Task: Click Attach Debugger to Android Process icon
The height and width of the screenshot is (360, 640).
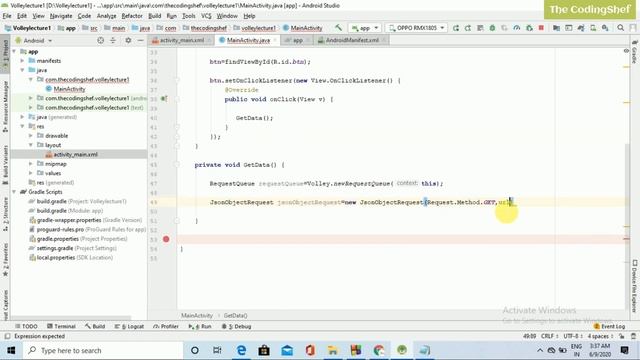Action: pyautogui.click(x=529, y=28)
